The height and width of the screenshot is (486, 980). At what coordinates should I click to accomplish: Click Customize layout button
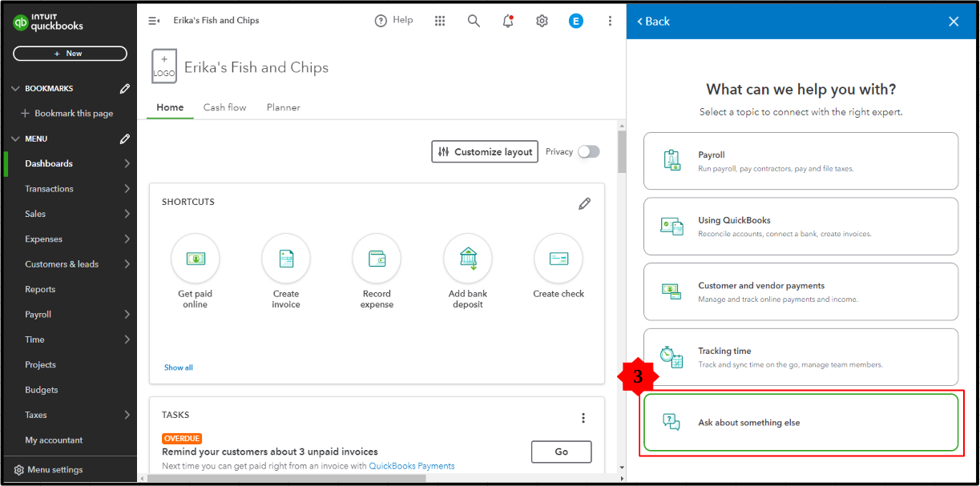[x=485, y=151]
